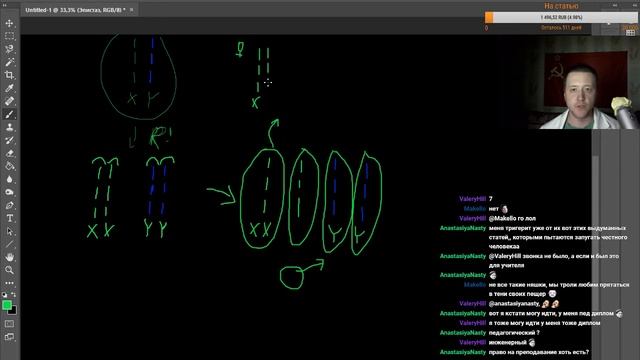Select the Sponge tool above the Pen
This screenshot has width=640, height=360.
coord(9,192)
